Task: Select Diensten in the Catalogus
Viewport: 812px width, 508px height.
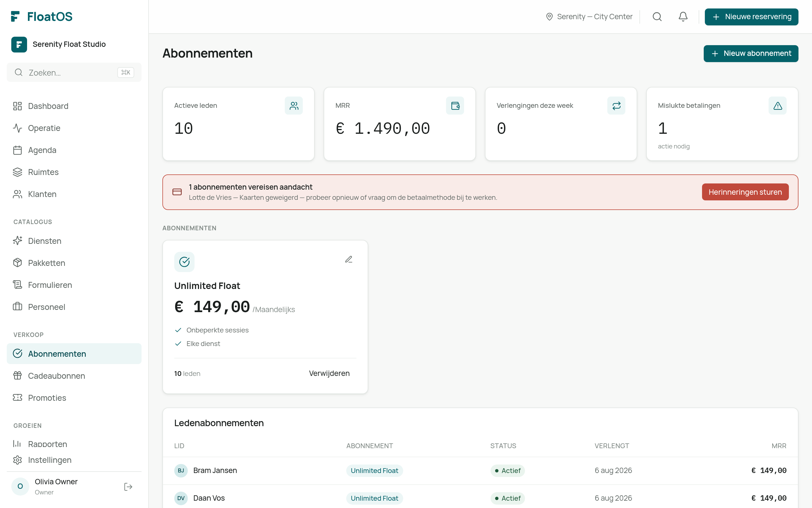Action: tap(74, 241)
